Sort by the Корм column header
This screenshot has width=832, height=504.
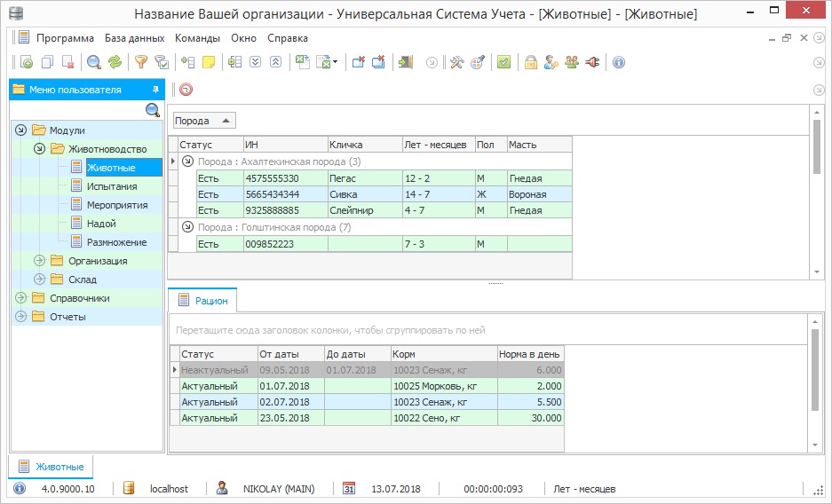click(444, 354)
